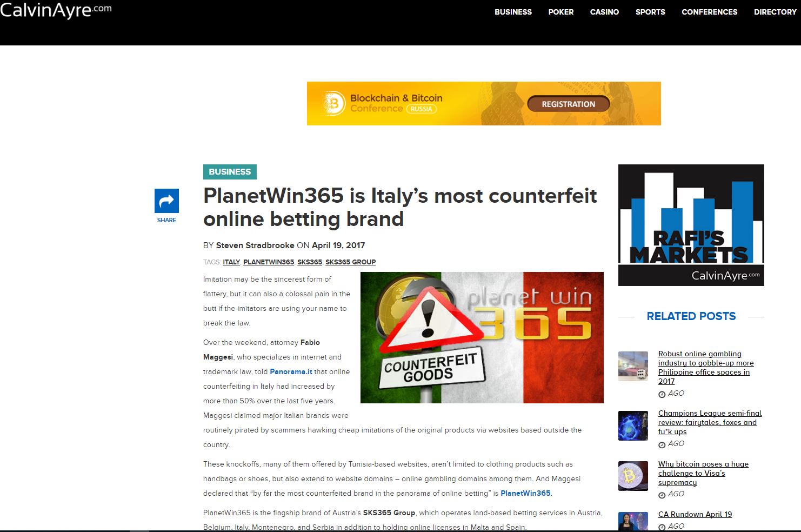Open the PLANETWIN365 tag
Viewport: 801px width, 532px height.
tap(269, 262)
